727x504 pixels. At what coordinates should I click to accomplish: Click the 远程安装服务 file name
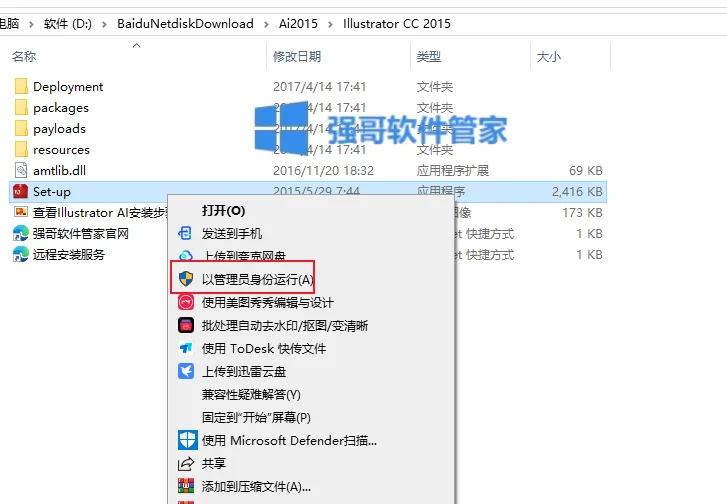coord(69,255)
